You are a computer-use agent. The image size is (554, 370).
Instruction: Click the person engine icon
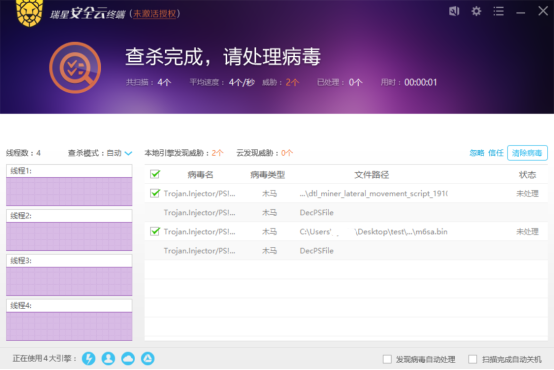[x=108, y=358]
